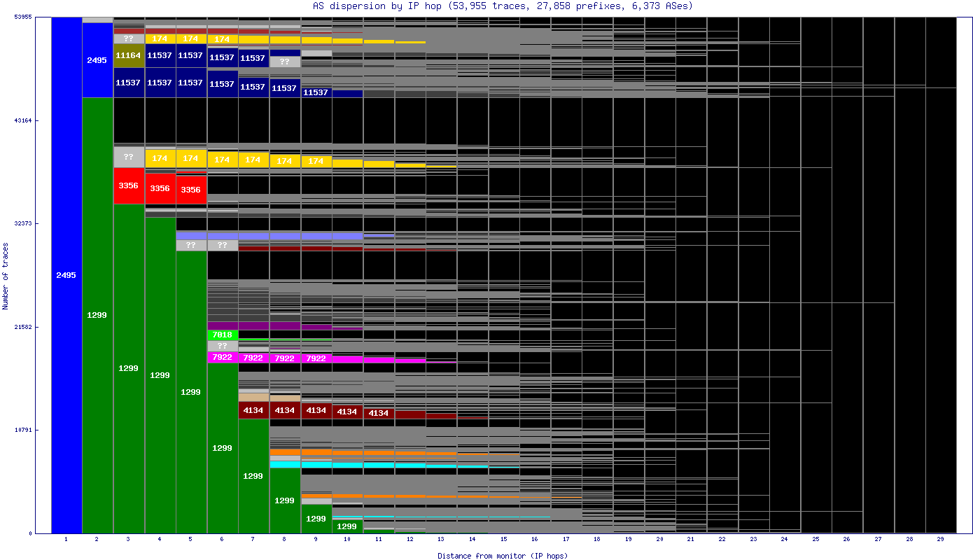The width and height of the screenshot is (973, 560).
Task: Select the magenta 7922 block in hop 8 column
Action: pos(285,358)
